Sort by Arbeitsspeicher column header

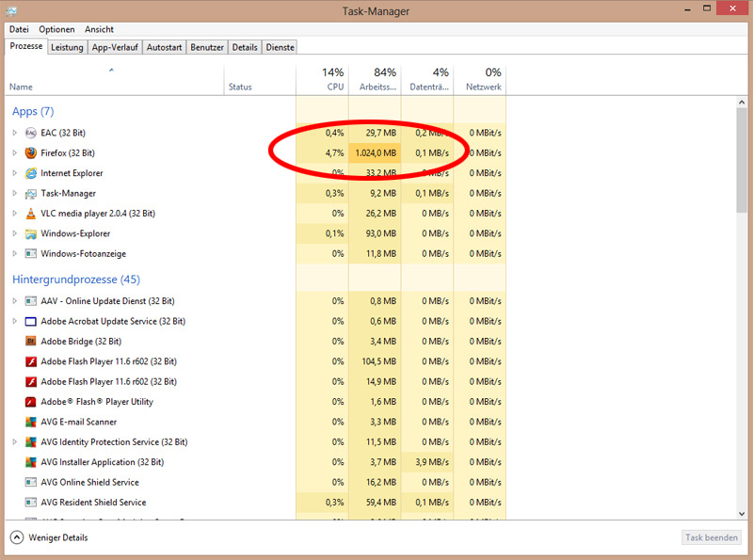(375, 80)
